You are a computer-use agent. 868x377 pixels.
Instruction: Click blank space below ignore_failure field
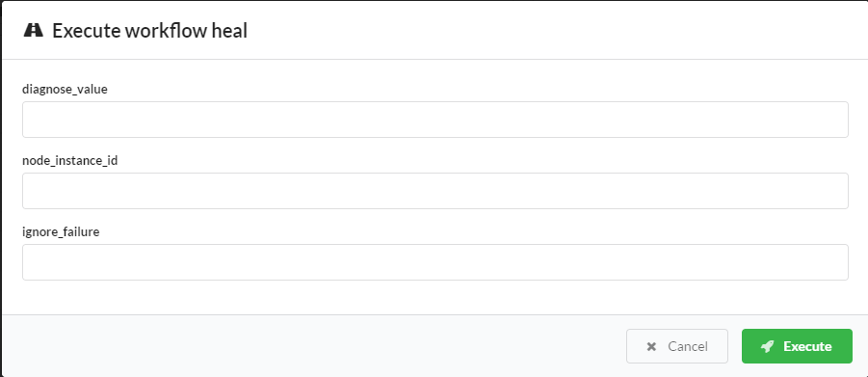click(x=435, y=298)
